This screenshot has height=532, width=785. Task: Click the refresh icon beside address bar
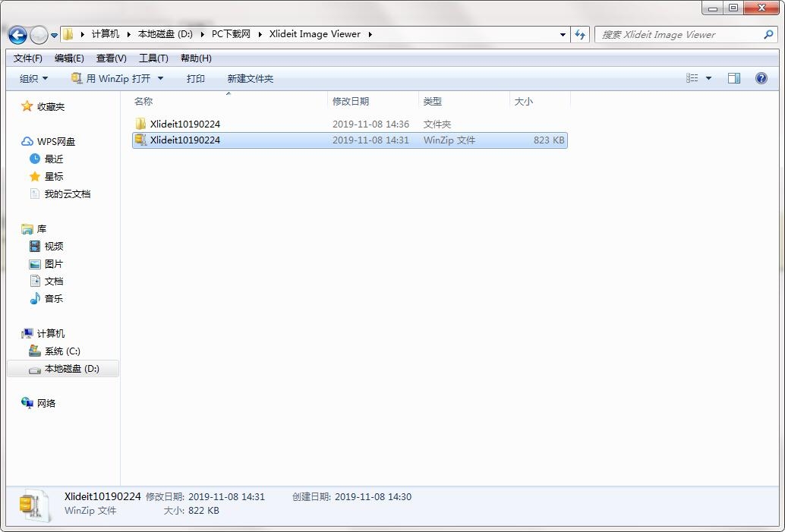click(580, 35)
